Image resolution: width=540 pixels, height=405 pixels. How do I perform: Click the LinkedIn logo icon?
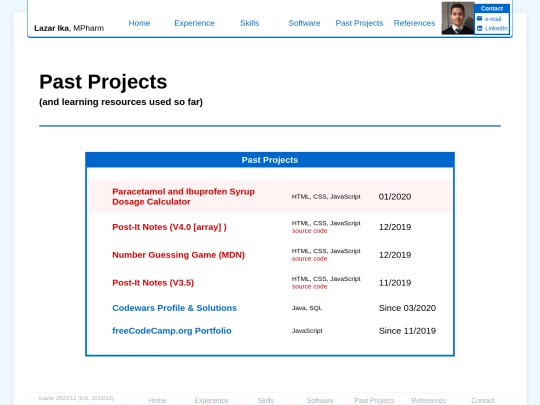click(x=479, y=28)
